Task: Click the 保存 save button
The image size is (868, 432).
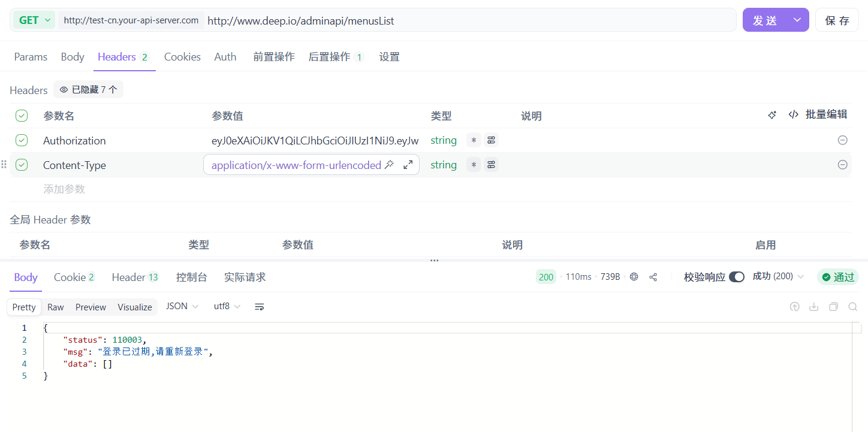Action: (x=837, y=20)
